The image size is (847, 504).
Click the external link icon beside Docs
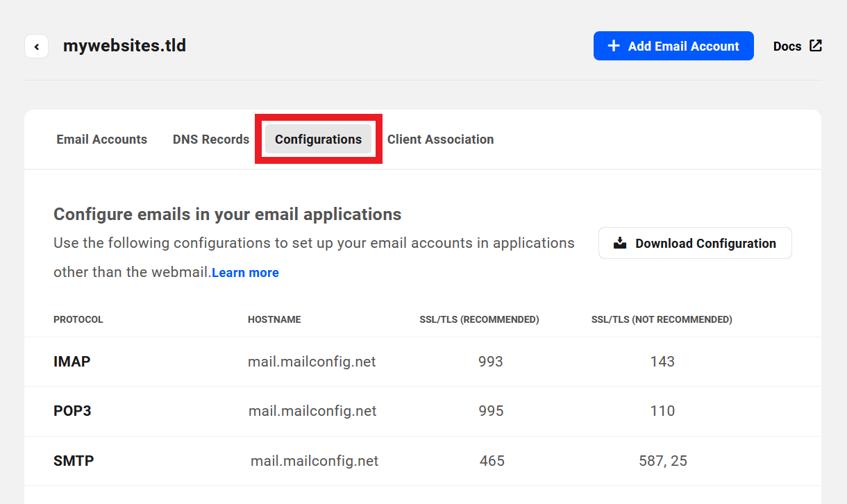[816, 45]
